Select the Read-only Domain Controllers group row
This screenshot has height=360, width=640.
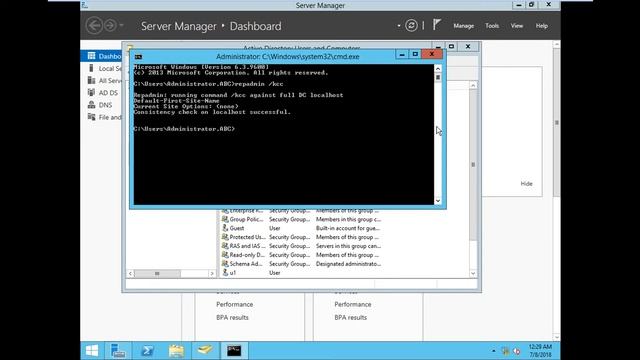pyautogui.click(x=301, y=255)
